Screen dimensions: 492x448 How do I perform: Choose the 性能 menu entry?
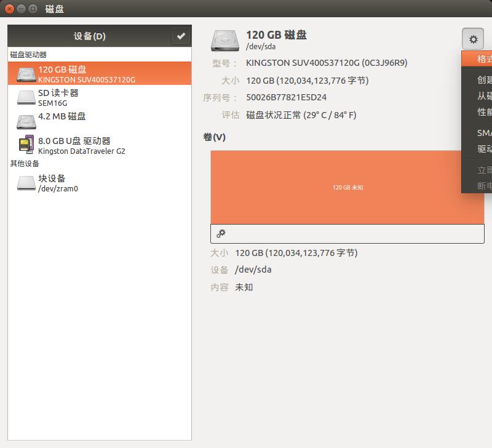coord(477,112)
